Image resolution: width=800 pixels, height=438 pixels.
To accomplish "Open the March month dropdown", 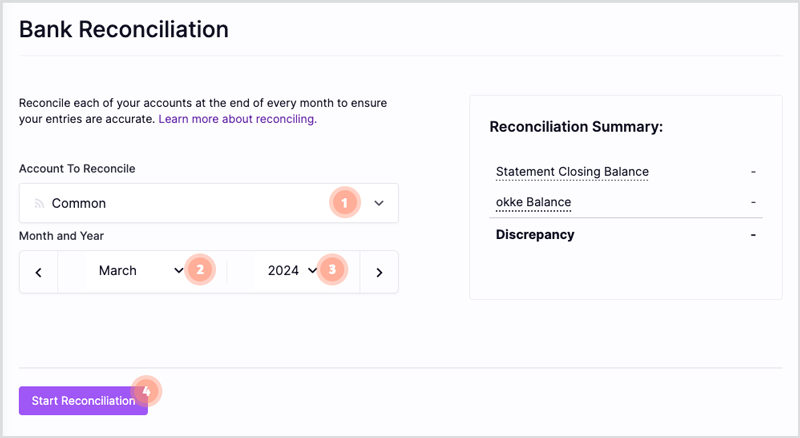I will (142, 271).
